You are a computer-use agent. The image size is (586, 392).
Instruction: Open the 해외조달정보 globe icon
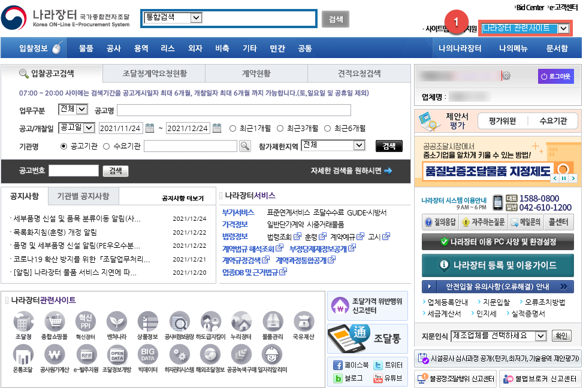coord(210,354)
